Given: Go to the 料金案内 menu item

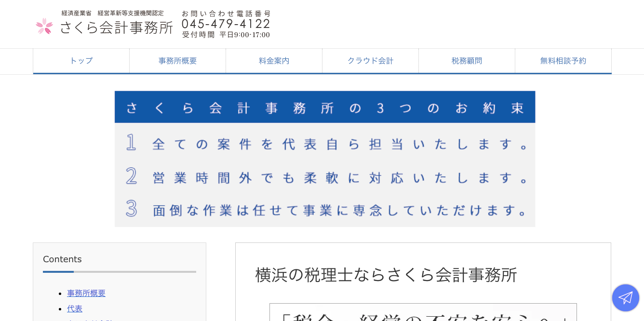Looking at the screenshot, I should pos(274,61).
